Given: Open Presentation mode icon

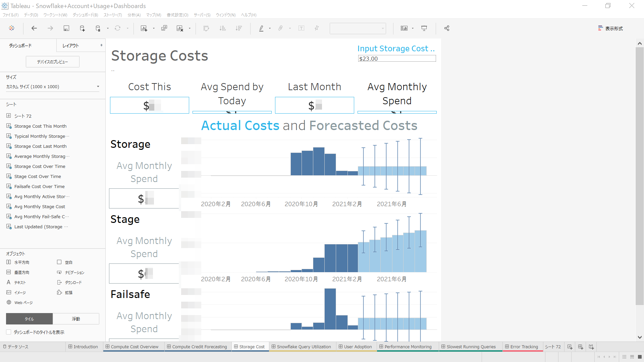Looking at the screenshot, I should click(424, 28).
